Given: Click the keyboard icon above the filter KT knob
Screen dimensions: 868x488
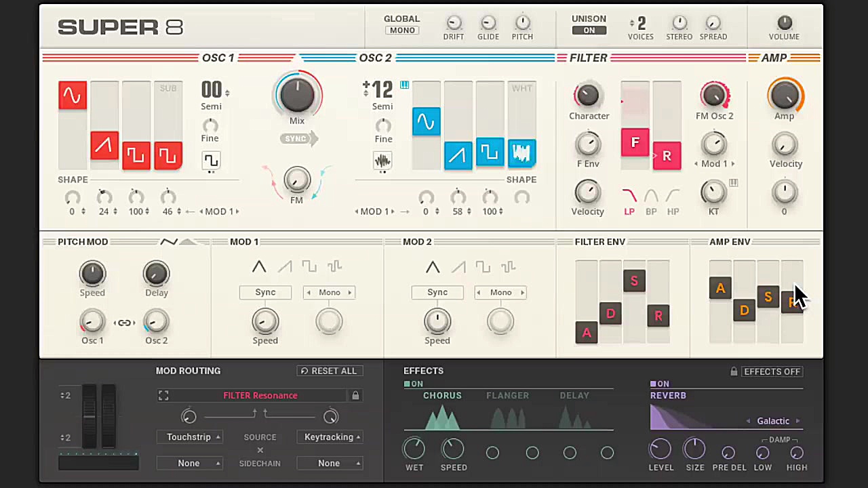Looking at the screenshot, I should 733,183.
